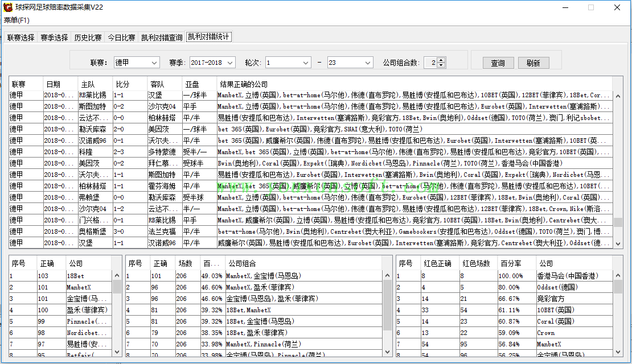Image resolution: width=632 pixels, height=364 pixels.
Task: Increase 公司组合数 with the up arrow
Action: pos(441,60)
